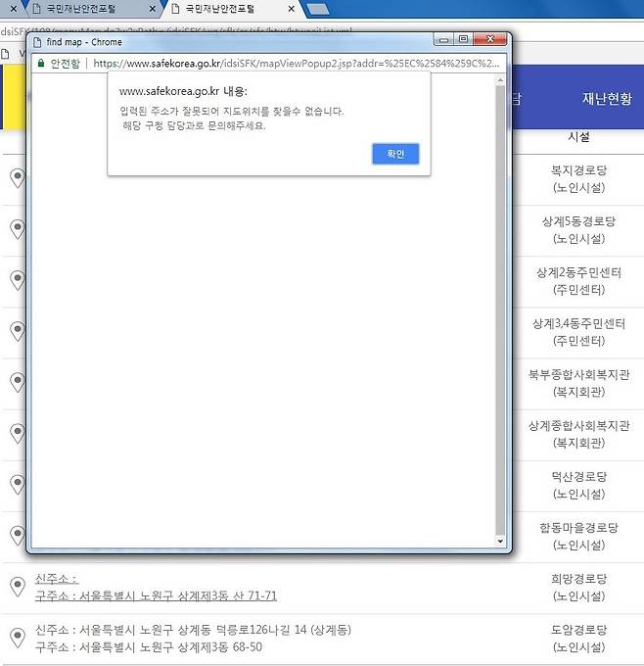
Task: Switch to the first 국민재난안전포털 tab
Action: pos(83,9)
